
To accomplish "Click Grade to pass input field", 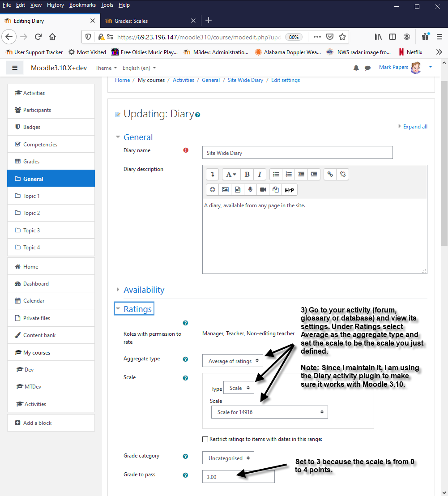I will click(x=239, y=476).
